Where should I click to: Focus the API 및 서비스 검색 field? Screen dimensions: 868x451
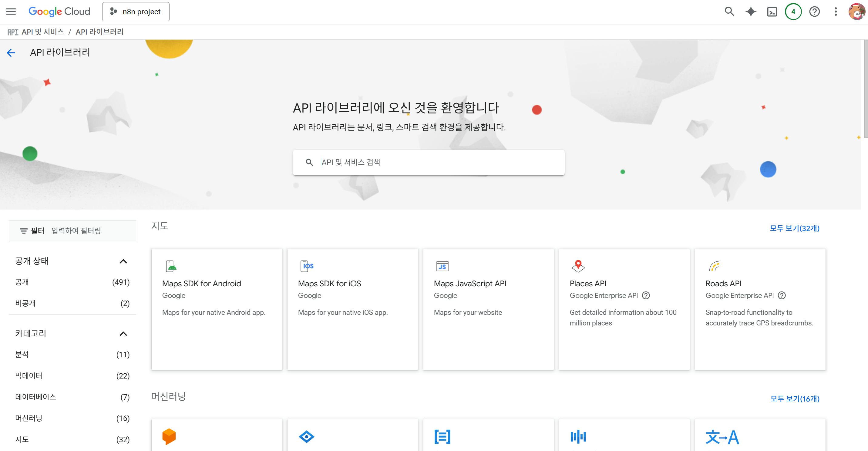point(429,163)
